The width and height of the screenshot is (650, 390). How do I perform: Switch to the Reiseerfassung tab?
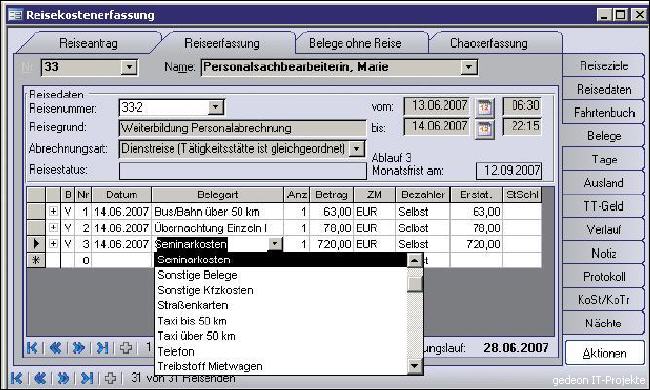pos(222,43)
